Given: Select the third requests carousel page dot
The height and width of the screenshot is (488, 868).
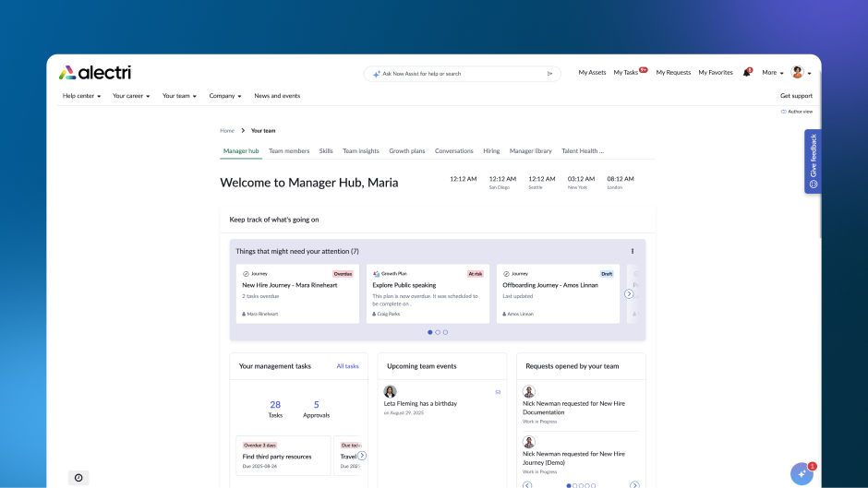Looking at the screenshot, I should click(x=581, y=486).
